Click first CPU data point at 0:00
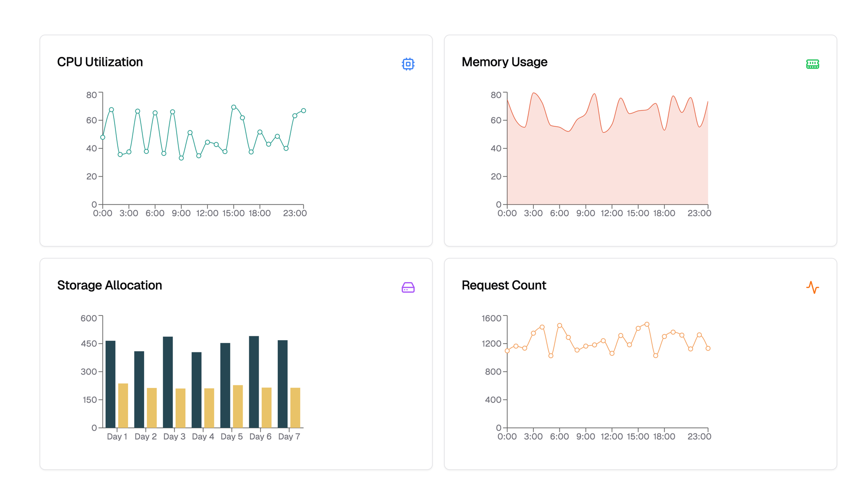Viewport: 868px width, 493px height. tap(103, 137)
